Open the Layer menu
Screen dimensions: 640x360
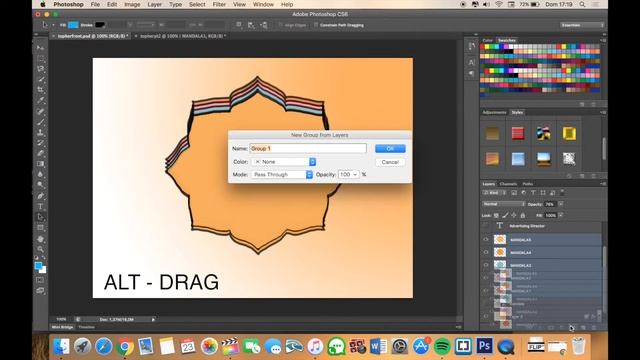pos(154,4)
